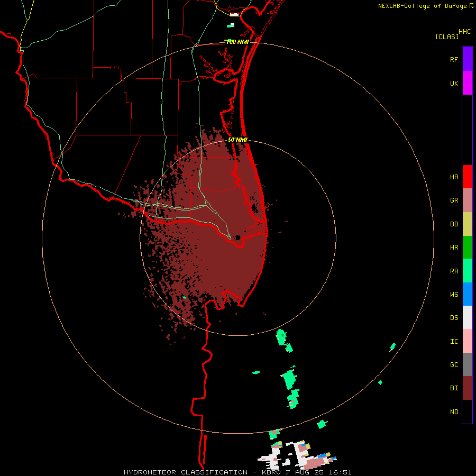Click the 'ND' legend label
The height and width of the screenshot is (476, 476).
click(454, 411)
